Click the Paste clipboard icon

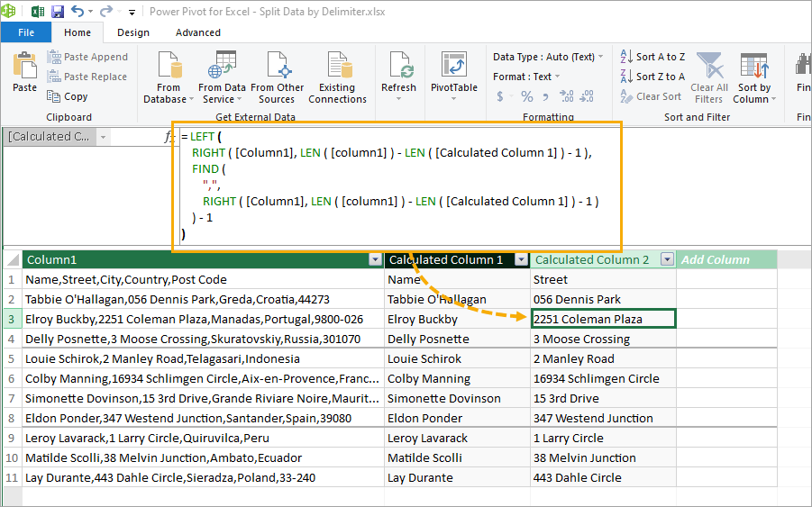pos(25,65)
